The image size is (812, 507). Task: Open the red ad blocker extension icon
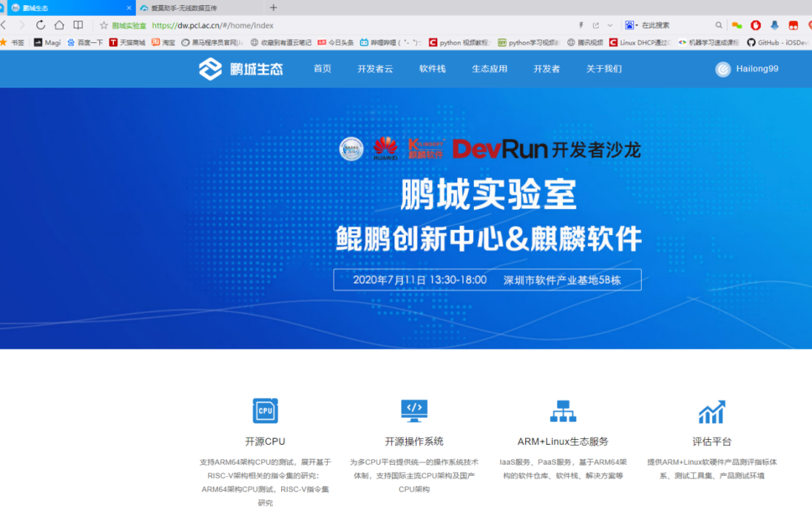pos(756,25)
